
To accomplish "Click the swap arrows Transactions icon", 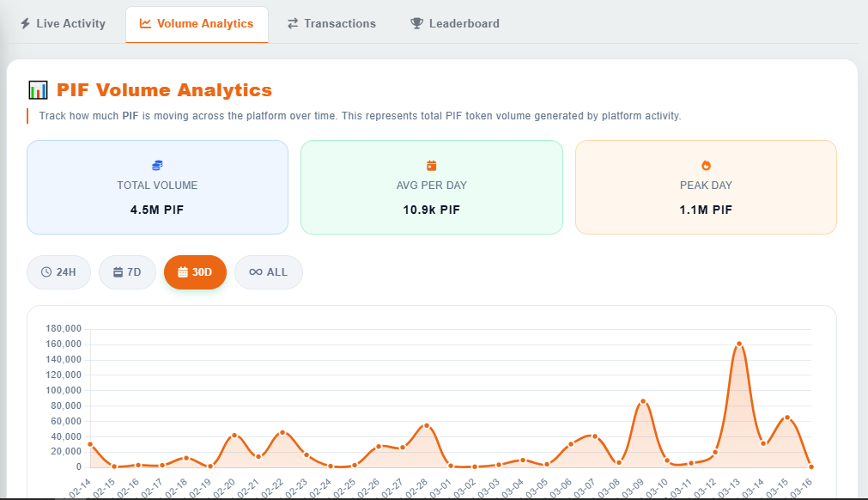I will [293, 24].
